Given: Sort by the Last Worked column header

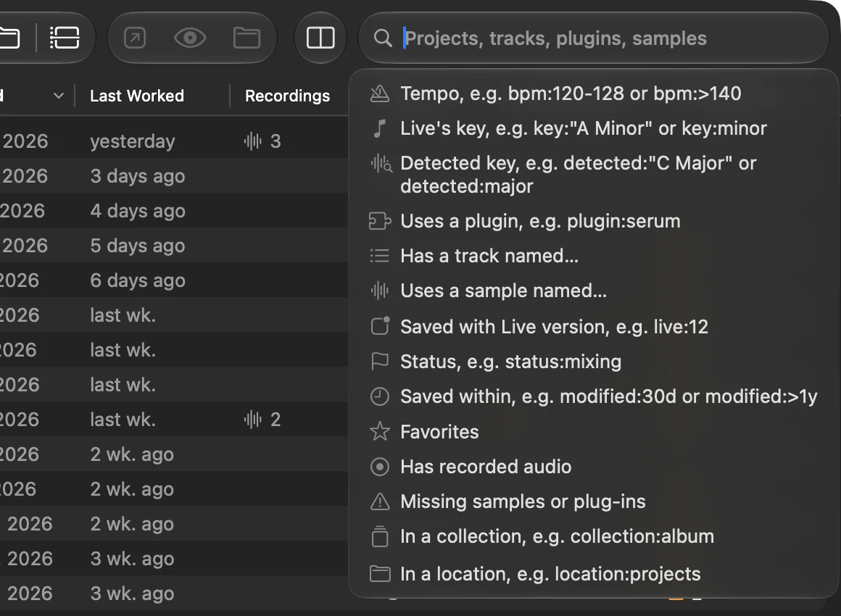Looking at the screenshot, I should point(137,96).
